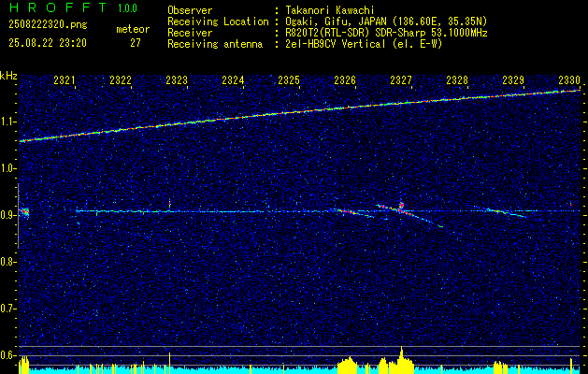Click the 2324 time marker
588x374 pixels.
233,79
